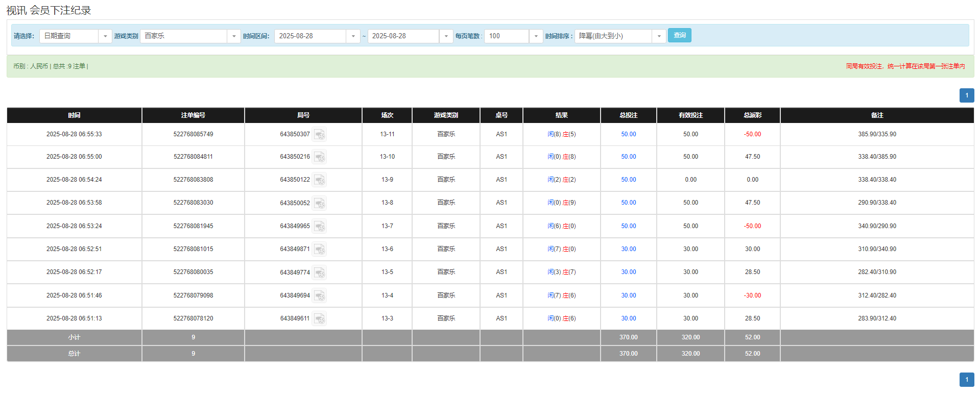Click the 50.00 total bet for 13-10

[x=629, y=157]
